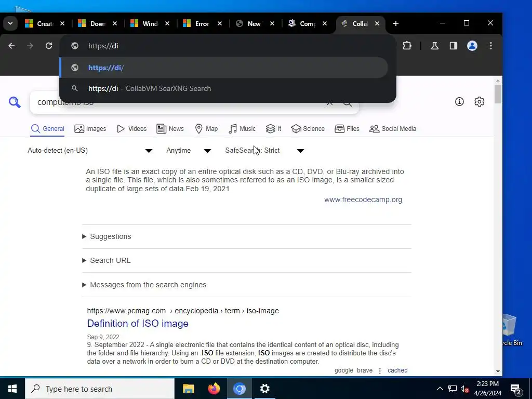Open the Auto-detect (en-US) language dropdown
The height and width of the screenshot is (399, 532).
click(x=90, y=150)
